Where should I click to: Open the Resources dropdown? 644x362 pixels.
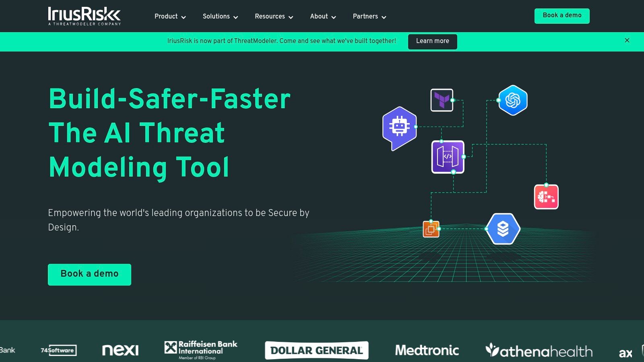[274, 16]
